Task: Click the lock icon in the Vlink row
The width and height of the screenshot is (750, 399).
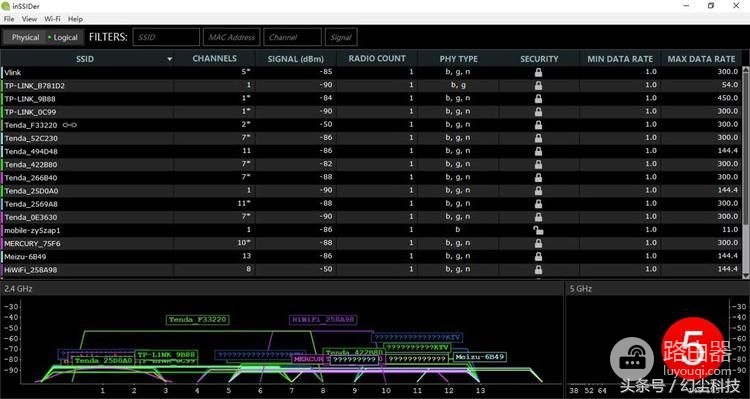Action: tap(539, 72)
